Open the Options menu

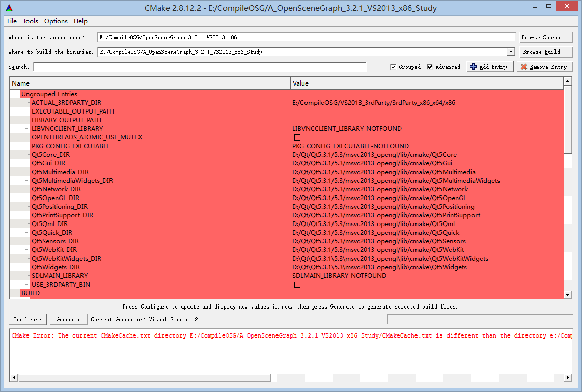click(56, 21)
